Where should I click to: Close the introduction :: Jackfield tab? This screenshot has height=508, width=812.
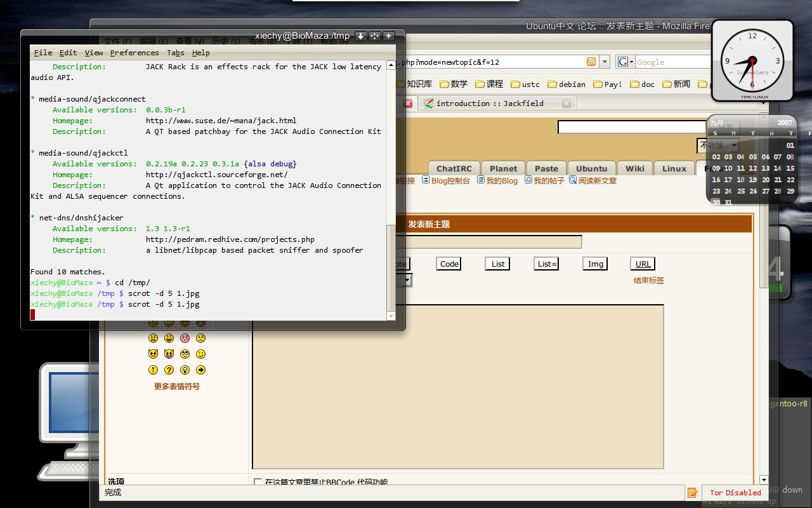[566, 104]
